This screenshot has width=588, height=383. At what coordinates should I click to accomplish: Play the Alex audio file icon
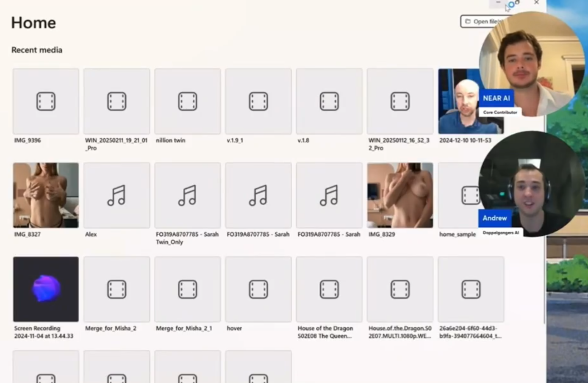click(116, 196)
